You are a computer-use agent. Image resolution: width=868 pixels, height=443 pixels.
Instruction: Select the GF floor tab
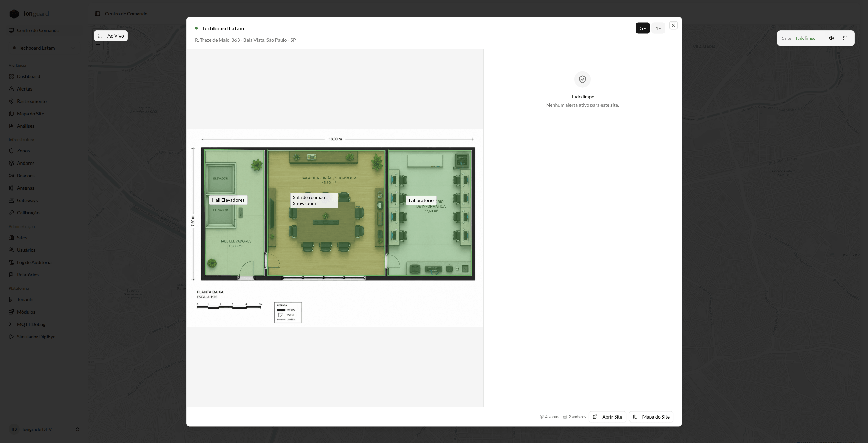click(x=642, y=28)
